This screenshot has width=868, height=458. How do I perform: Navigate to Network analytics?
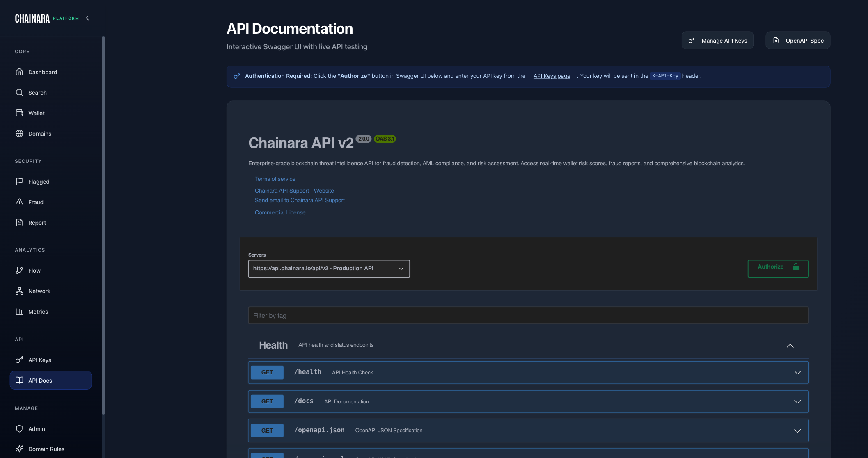point(50,291)
